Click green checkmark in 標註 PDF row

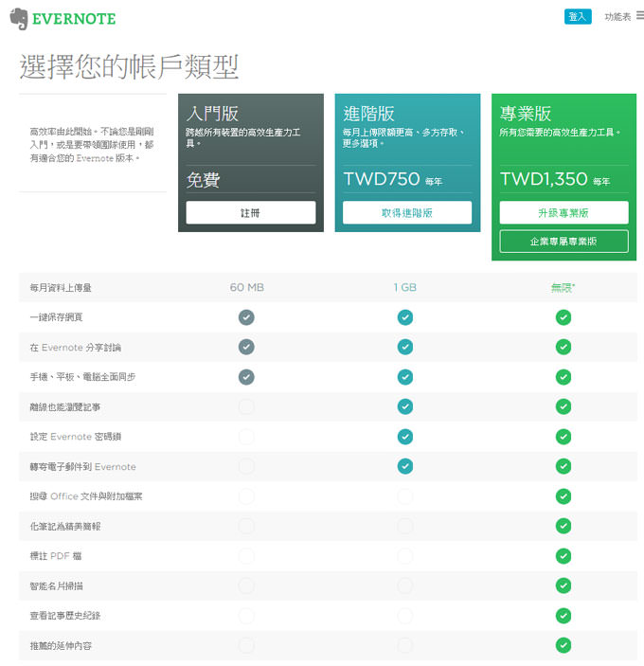(563, 556)
